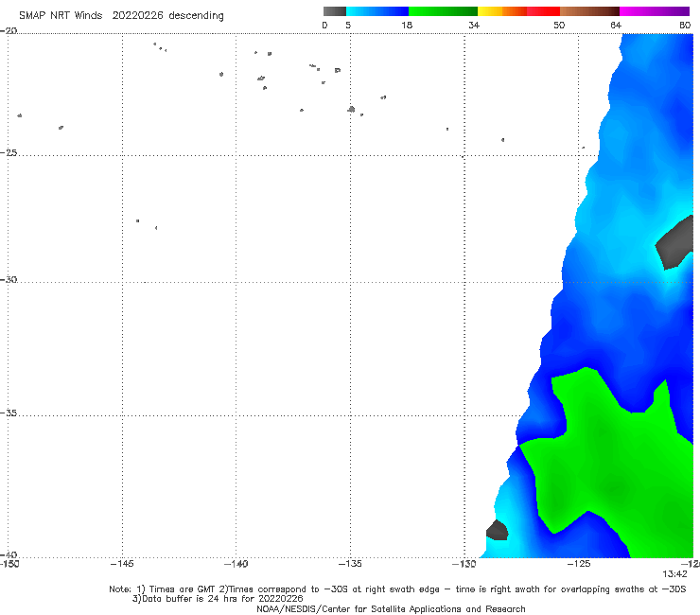This screenshot has width=700, height=615.
Task: Click the latitude label '-35'
Action: pos(9,413)
